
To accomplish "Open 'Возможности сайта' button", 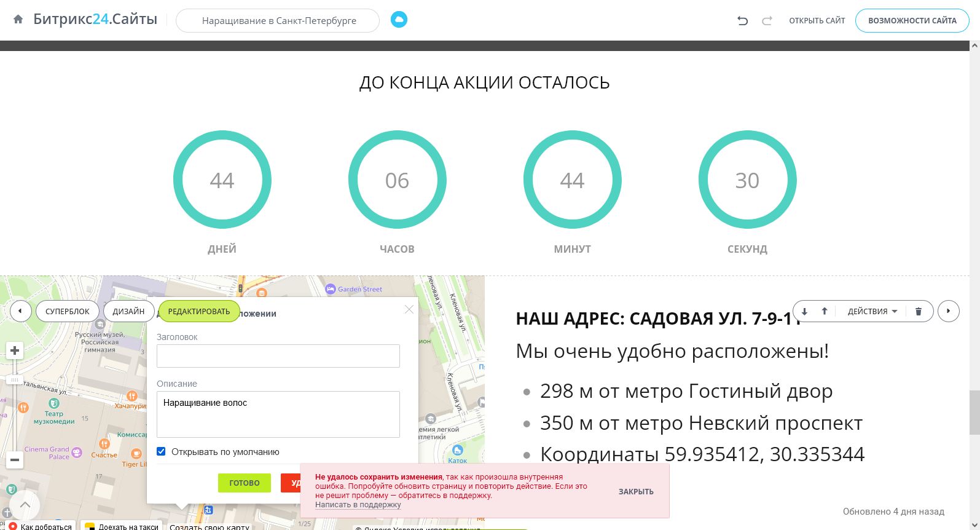I will point(912,20).
